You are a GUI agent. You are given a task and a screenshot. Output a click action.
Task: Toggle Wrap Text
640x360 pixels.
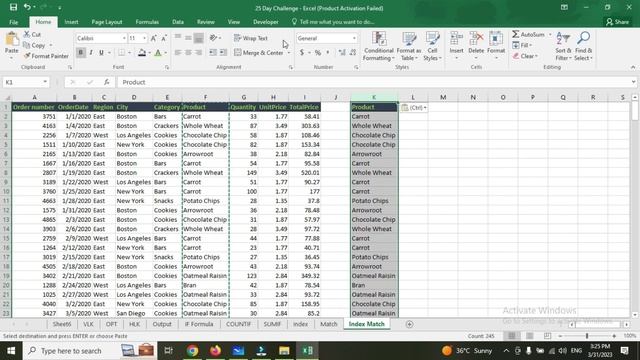251,38
